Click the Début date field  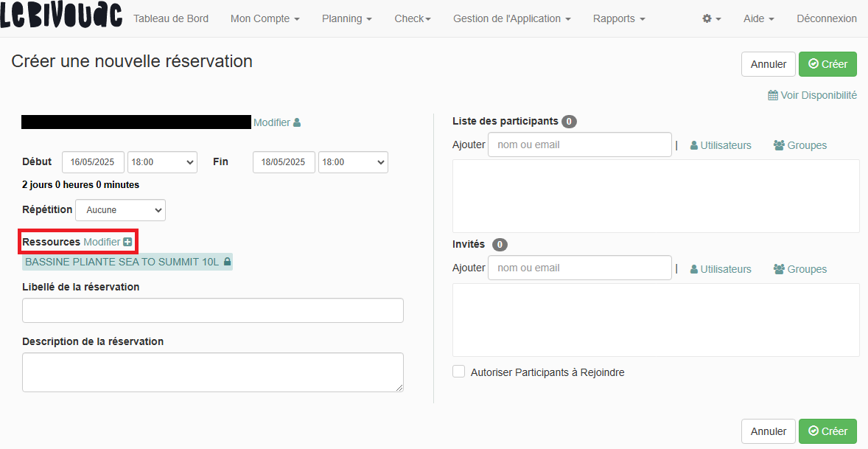click(93, 162)
